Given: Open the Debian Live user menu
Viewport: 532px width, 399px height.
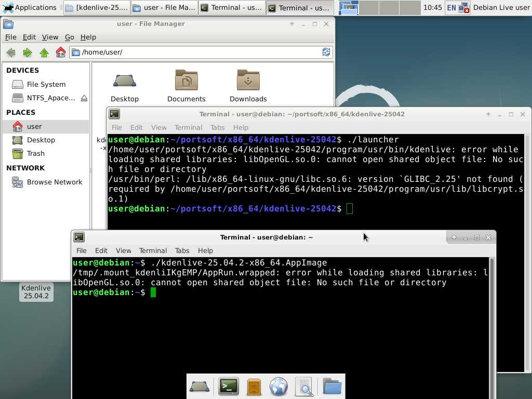Looking at the screenshot, I should point(501,8).
